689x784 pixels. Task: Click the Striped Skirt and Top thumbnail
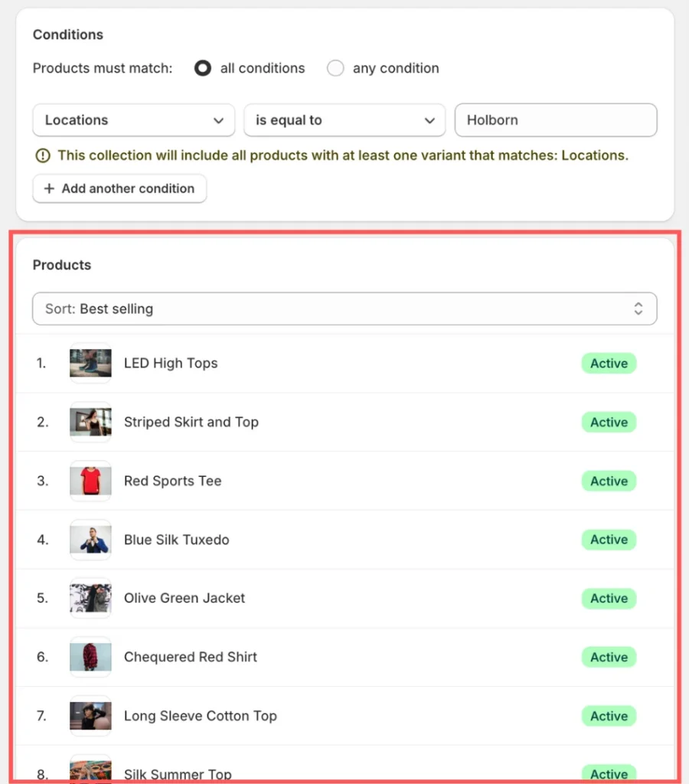[x=90, y=423]
